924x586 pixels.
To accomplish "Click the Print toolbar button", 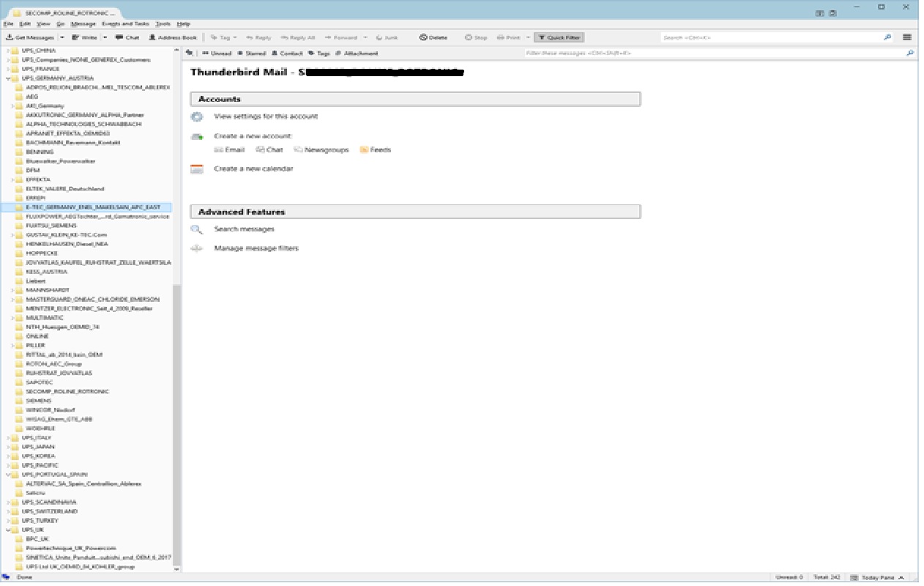I will 508,37.
